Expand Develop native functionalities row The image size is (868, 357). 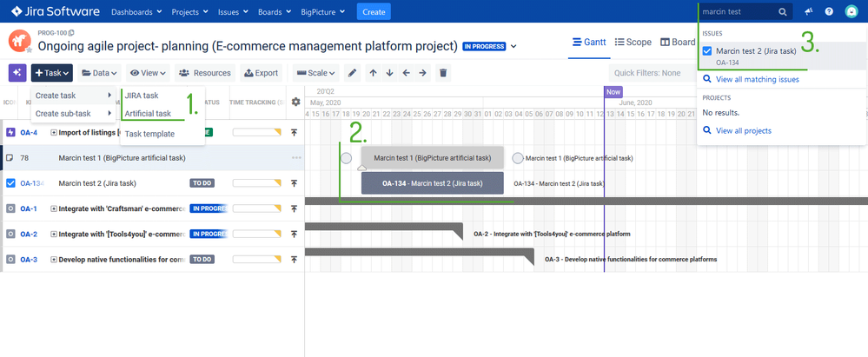click(54, 260)
